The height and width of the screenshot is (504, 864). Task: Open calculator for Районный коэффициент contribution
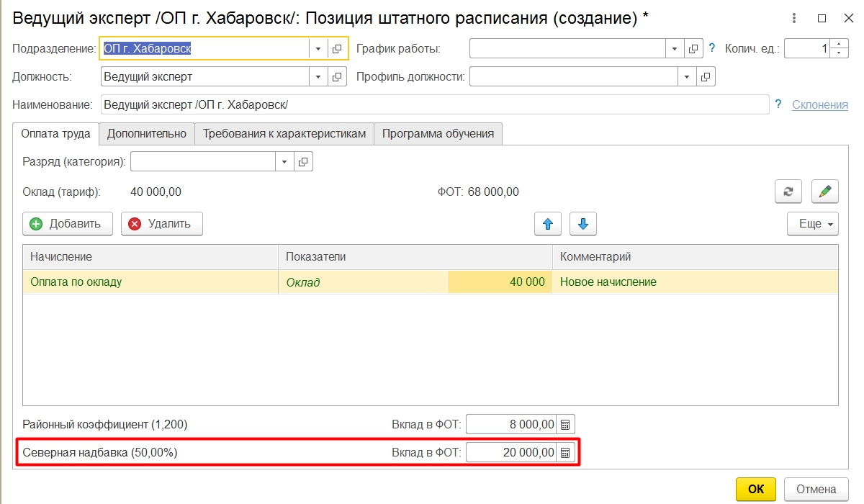click(x=566, y=424)
